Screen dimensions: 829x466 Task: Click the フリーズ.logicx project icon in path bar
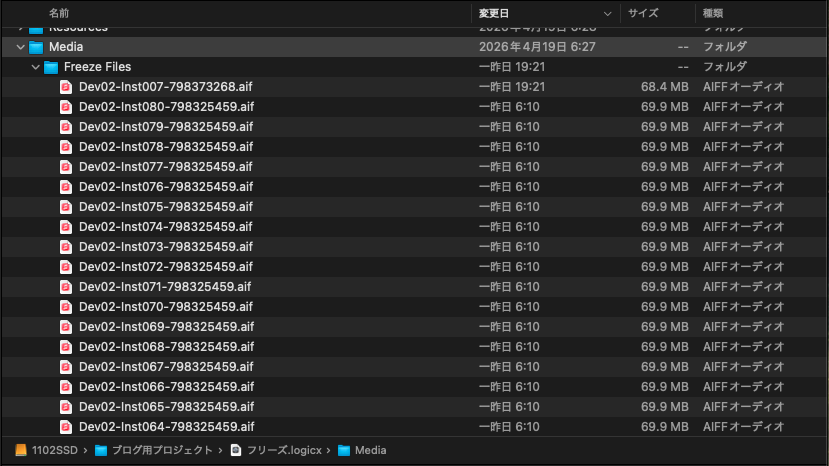pos(236,450)
